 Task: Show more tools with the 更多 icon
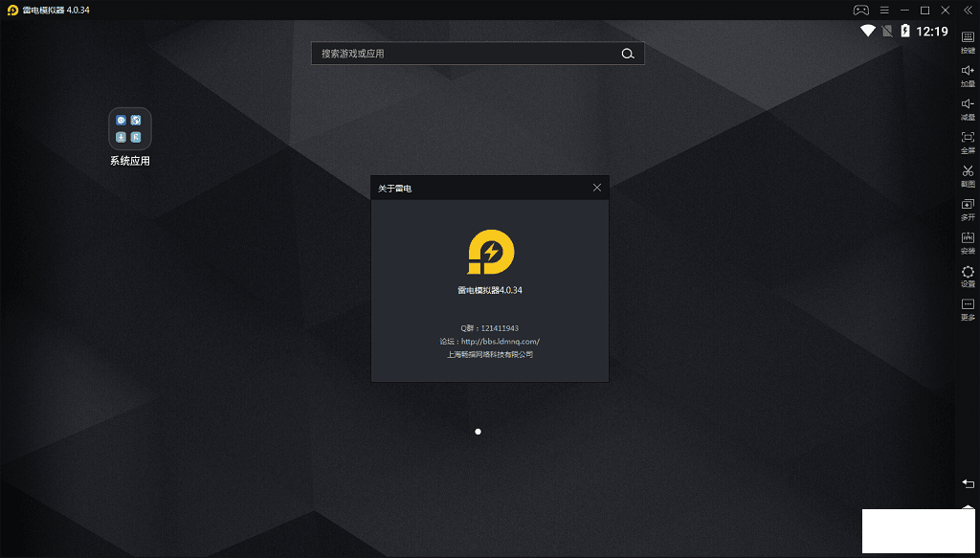(968, 309)
